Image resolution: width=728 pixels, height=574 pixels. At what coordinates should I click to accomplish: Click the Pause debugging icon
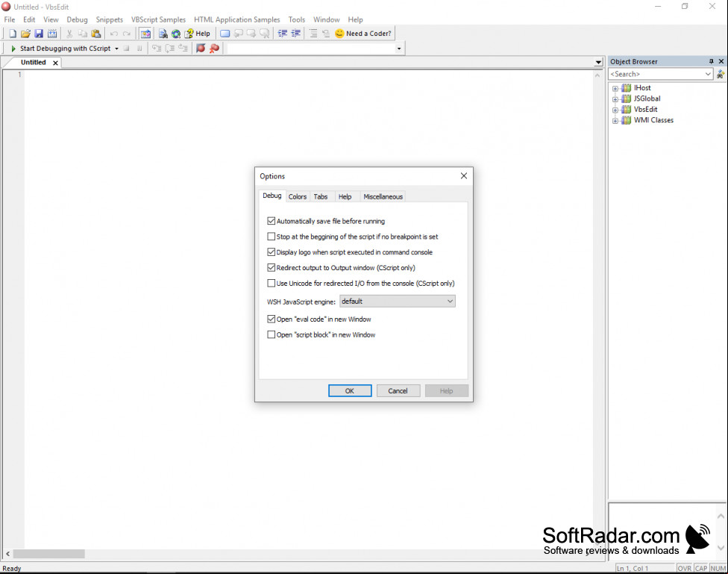click(139, 49)
